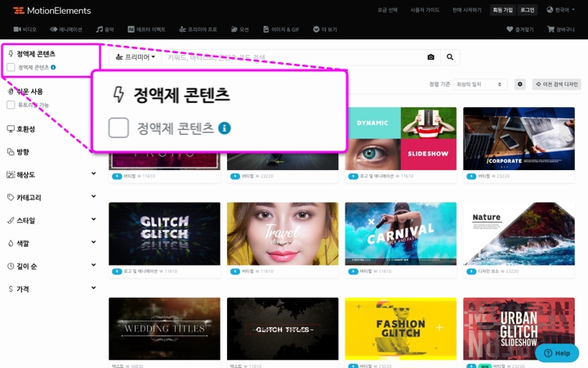
Task: Click 버티컬 text under Travel card
Action: point(247,272)
